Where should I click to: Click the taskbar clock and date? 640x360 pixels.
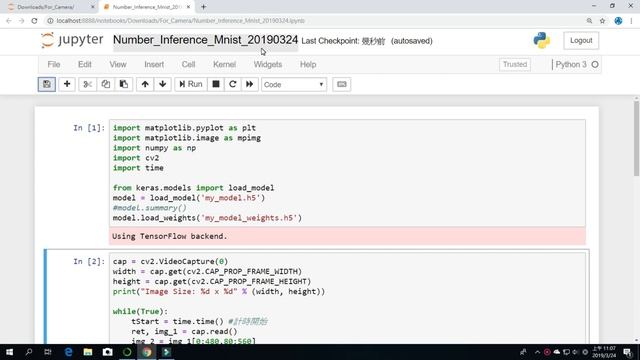(x=604, y=352)
